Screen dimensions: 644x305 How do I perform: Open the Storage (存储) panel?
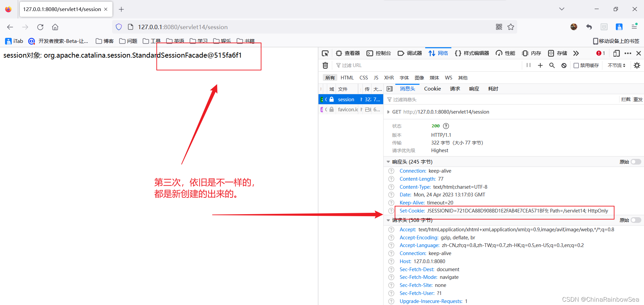tap(557, 53)
